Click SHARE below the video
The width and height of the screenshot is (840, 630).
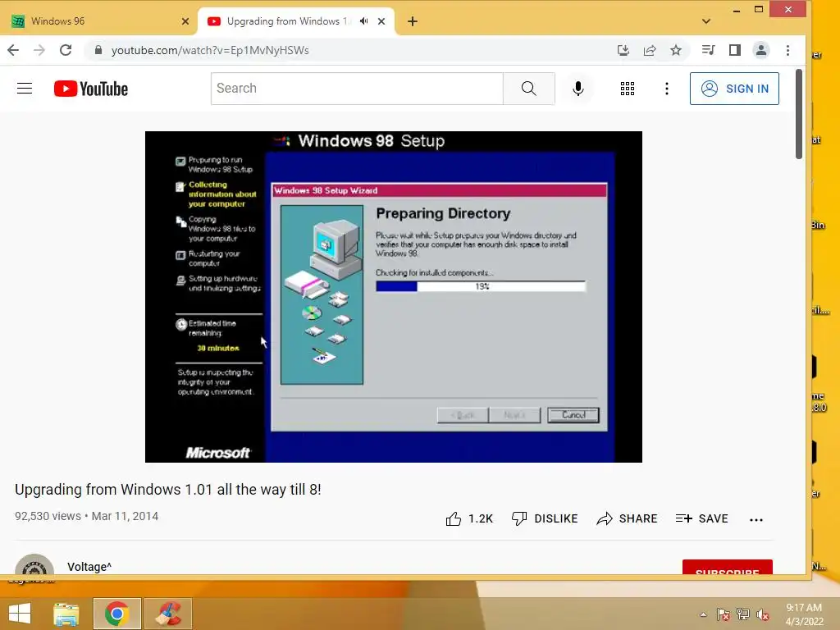click(x=627, y=518)
